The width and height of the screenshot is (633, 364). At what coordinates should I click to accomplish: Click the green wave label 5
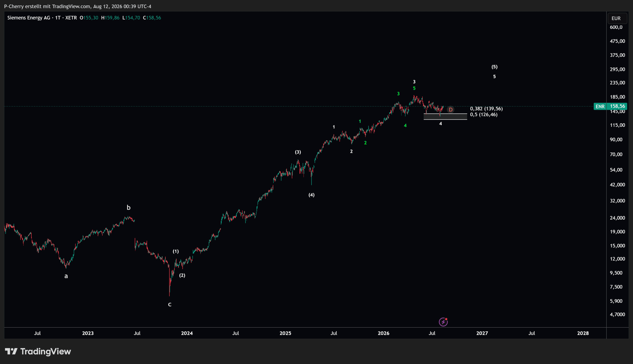[x=414, y=88]
